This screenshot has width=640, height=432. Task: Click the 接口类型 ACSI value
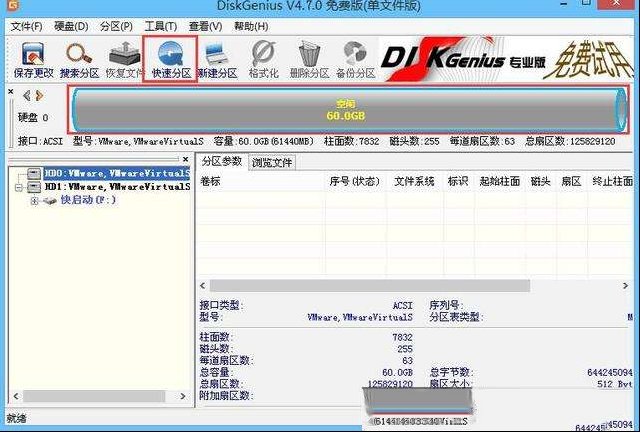tap(402, 306)
